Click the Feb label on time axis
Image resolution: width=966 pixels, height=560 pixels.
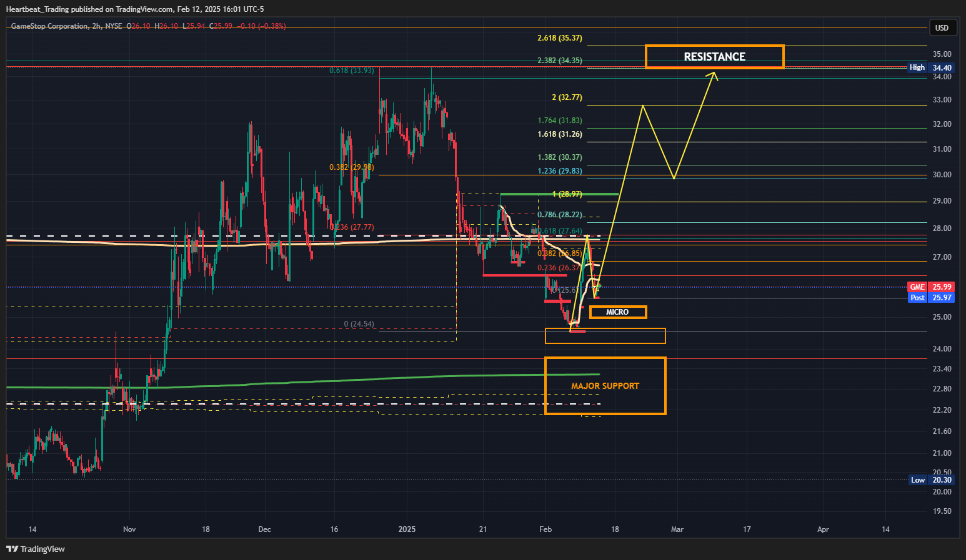[545, 529]
